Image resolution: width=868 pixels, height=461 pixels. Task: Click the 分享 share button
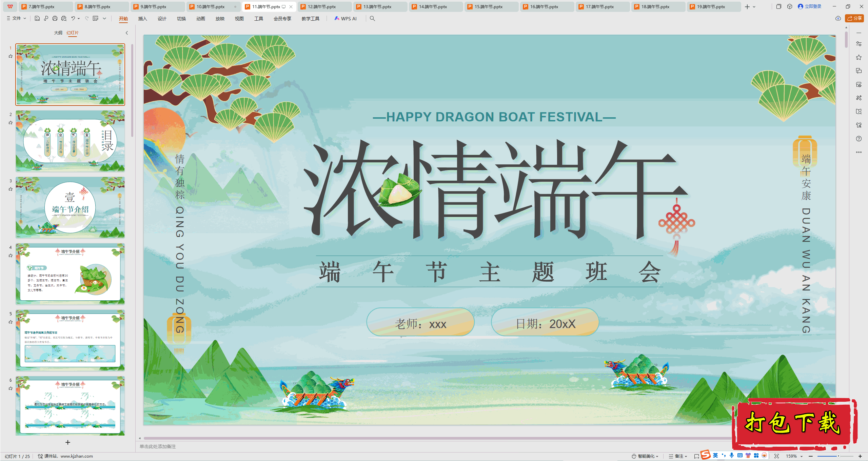coord(854,18)
